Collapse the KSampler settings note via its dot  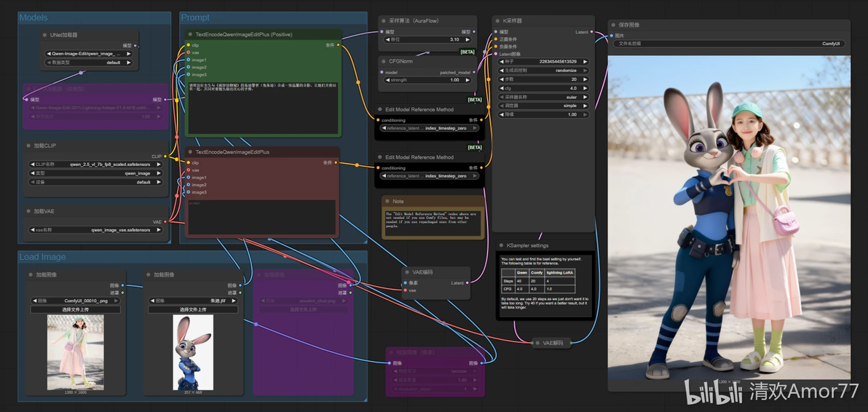[x=502, y=245]
